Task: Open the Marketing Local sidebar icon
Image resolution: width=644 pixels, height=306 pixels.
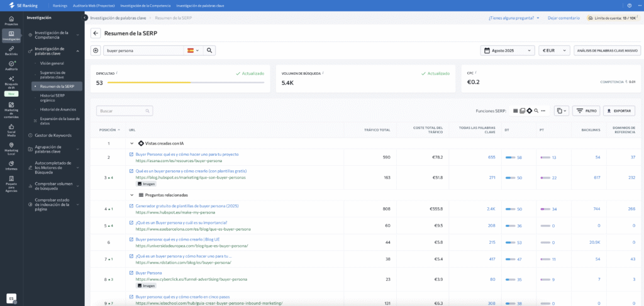Action: tap(11, 147)
